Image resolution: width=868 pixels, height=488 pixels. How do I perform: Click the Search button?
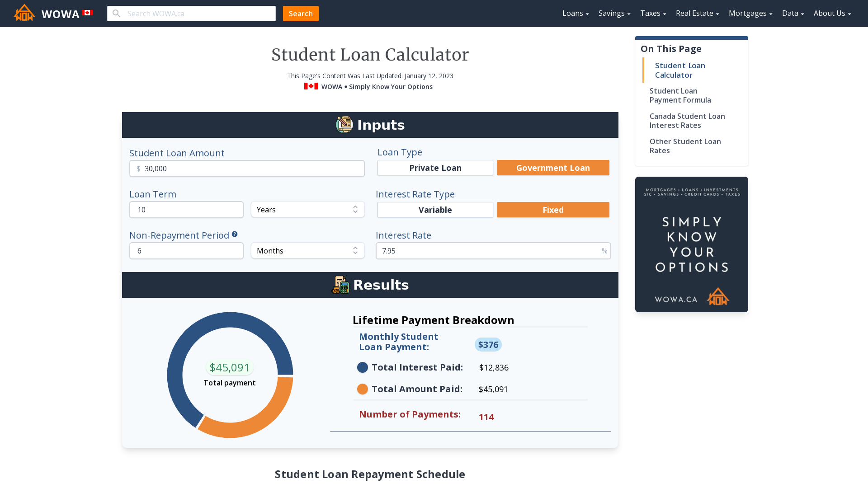coord(301,13)
